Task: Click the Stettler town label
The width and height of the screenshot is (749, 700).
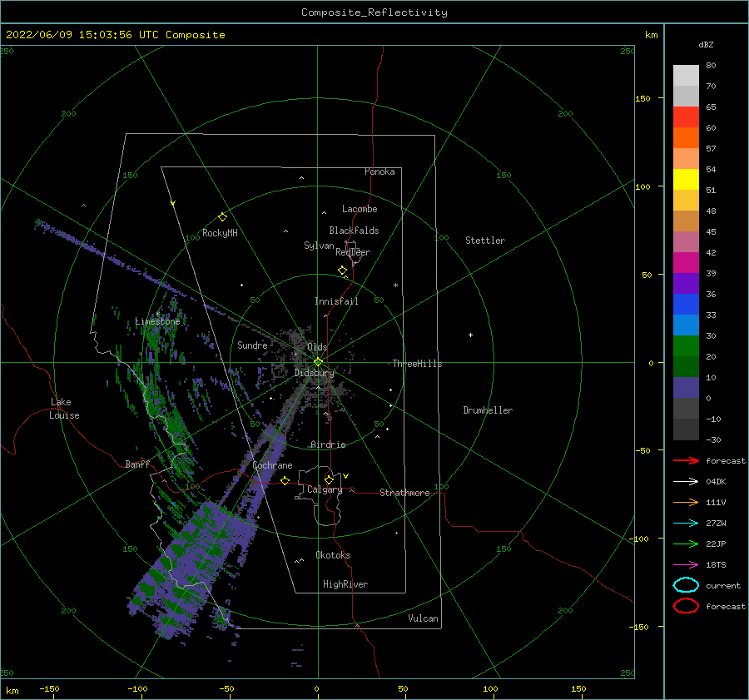Action: 485,241
